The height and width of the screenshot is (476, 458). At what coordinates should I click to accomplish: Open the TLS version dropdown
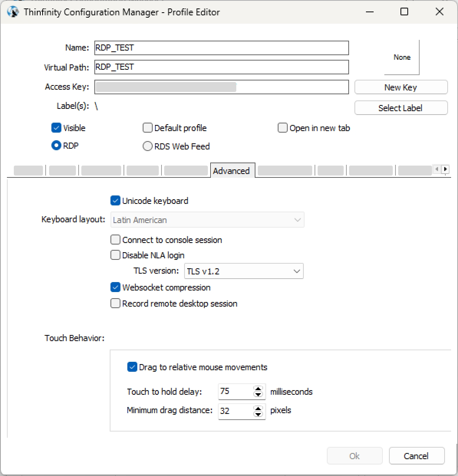point(244,271)
